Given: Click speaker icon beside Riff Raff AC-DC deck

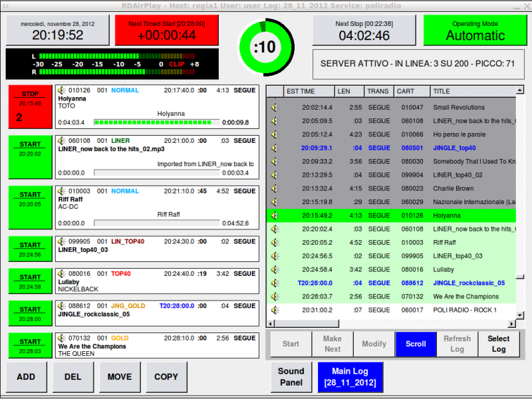Looking at the screenshot, I should (62, 191).
